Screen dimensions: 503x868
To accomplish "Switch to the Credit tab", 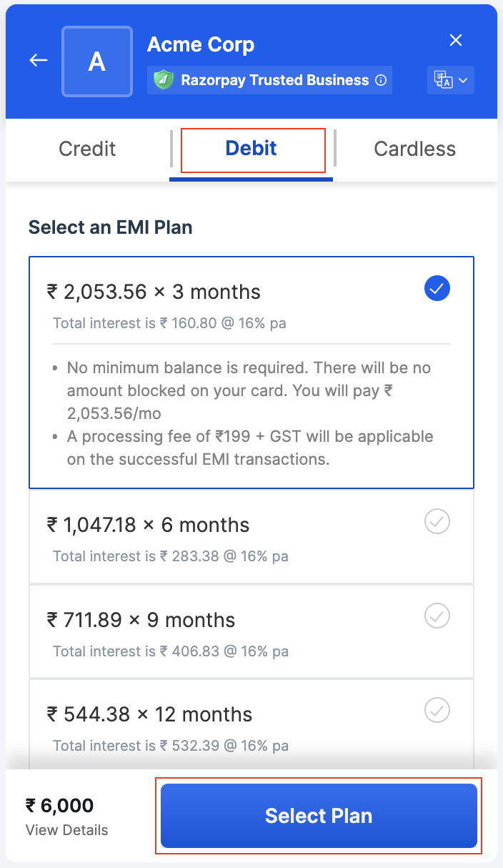I will point(86,149).
